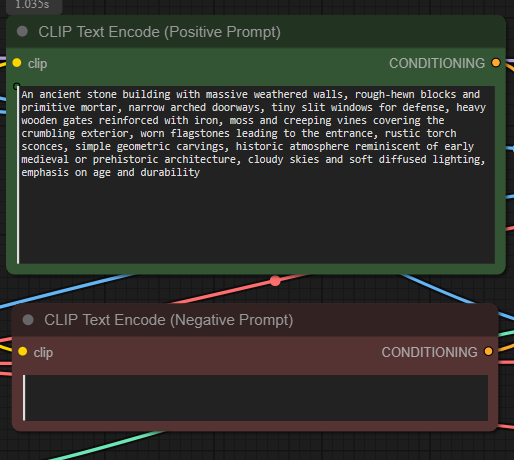
Task: Click the clip label on Positive Prompt node
Action: tap(37, 64)
